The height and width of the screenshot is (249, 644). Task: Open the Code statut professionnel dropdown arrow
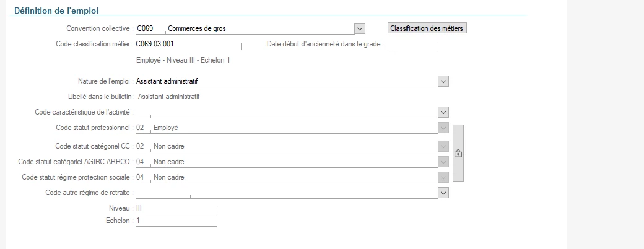point(443,128)
